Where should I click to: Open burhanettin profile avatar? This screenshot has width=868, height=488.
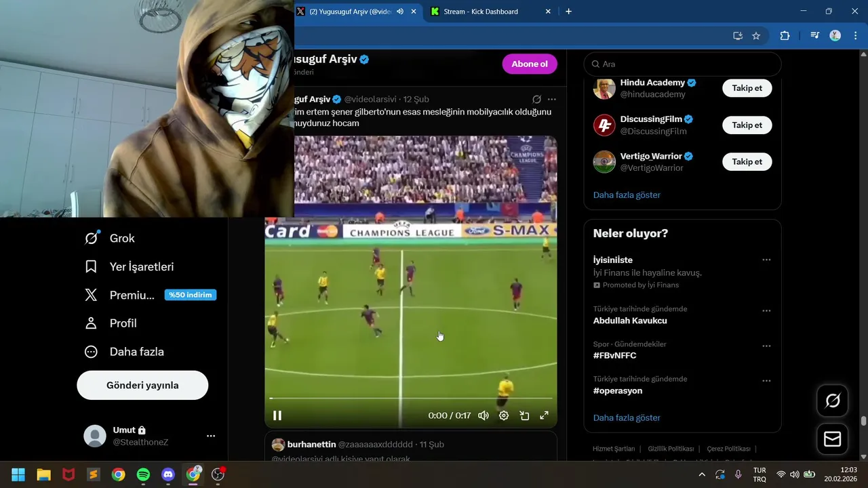click(x=278, y=445)
